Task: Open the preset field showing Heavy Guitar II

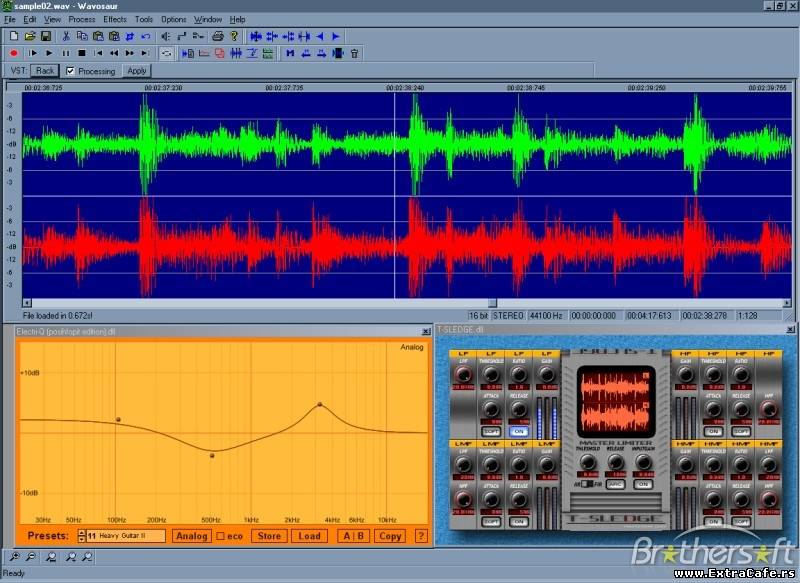Action: tap(126, 536)
